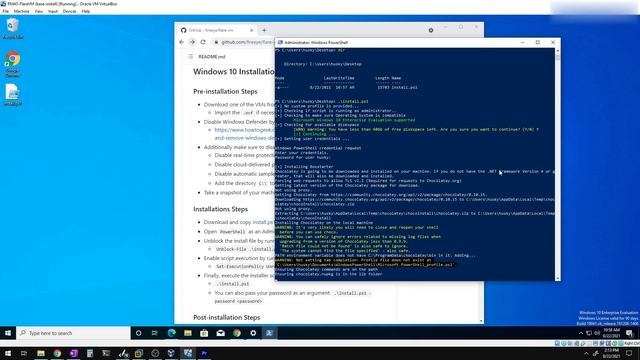Image resolution: width=640 pixels, height=360 pixels.
Task: Open File Explorer from guest taskbar
Action: [188, 333]
